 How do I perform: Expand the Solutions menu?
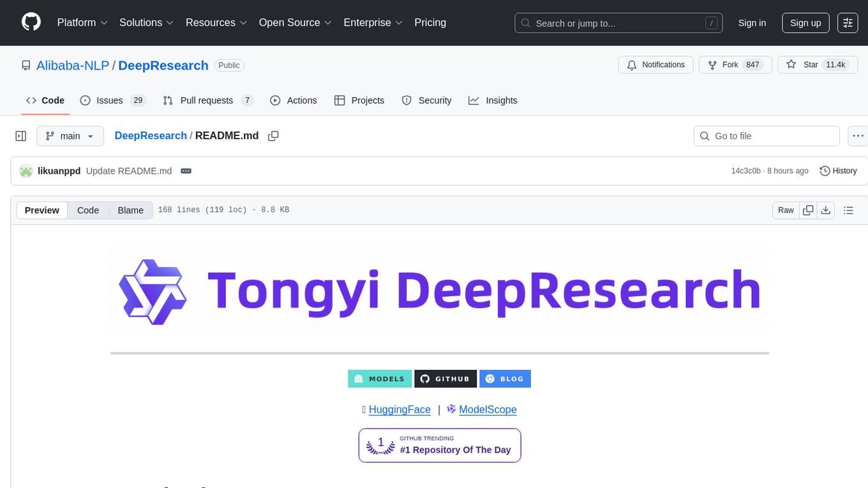pos(147,22)
